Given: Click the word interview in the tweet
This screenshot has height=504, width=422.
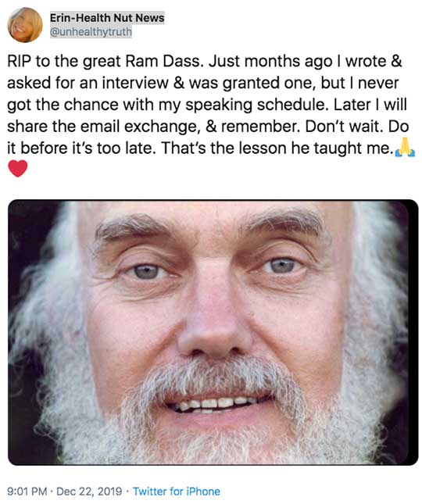Looking at the screenshot, I should (135, 83).
